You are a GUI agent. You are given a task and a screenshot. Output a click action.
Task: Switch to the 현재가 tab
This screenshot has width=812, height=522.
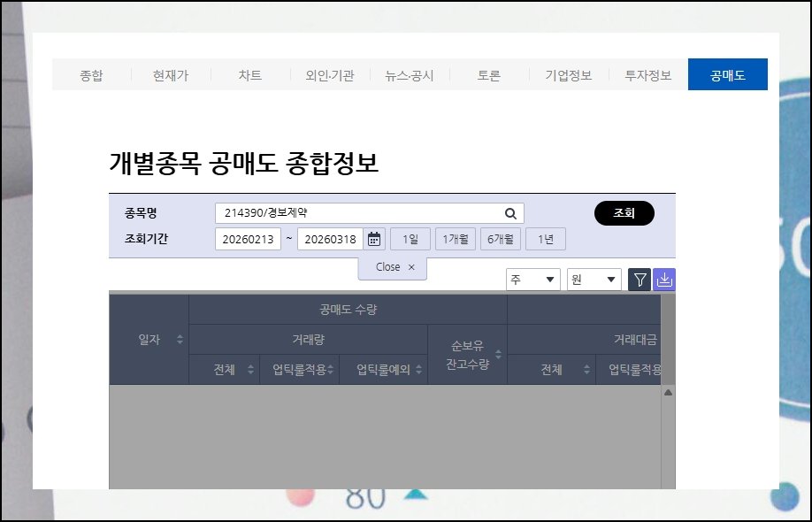tap(171, 75)
